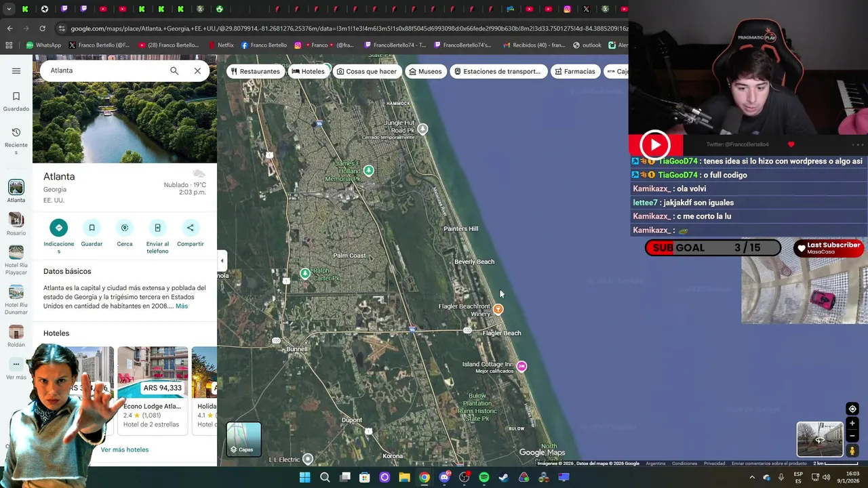Expand description with Más link
The height and width of the screenshot is (488, 868).
tap(182, 306)
